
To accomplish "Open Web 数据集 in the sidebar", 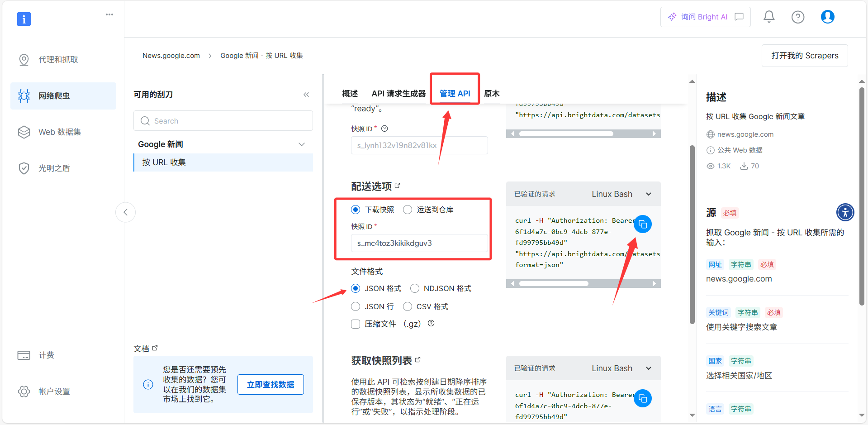I will [63, 132].
